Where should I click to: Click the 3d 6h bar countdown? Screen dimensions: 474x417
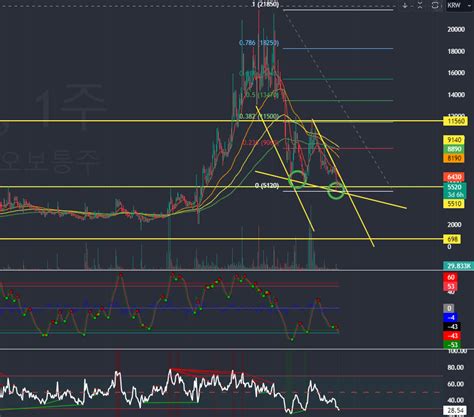(x=455, y=195)
